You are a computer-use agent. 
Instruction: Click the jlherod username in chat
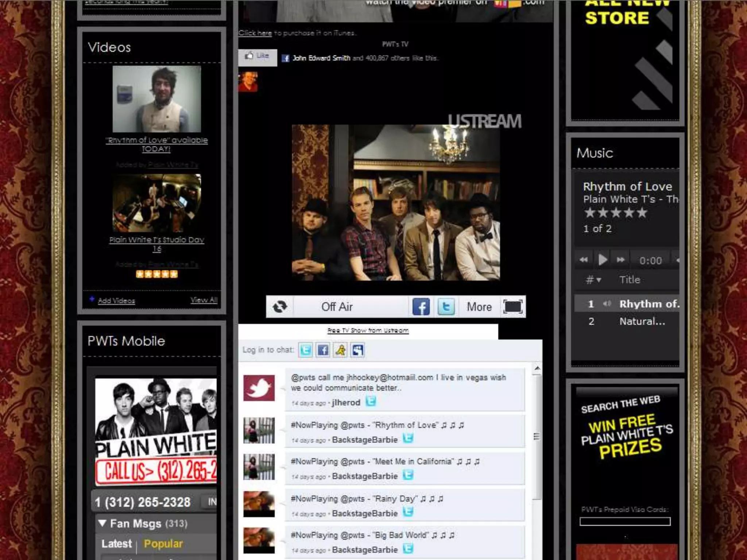(346, 402)
